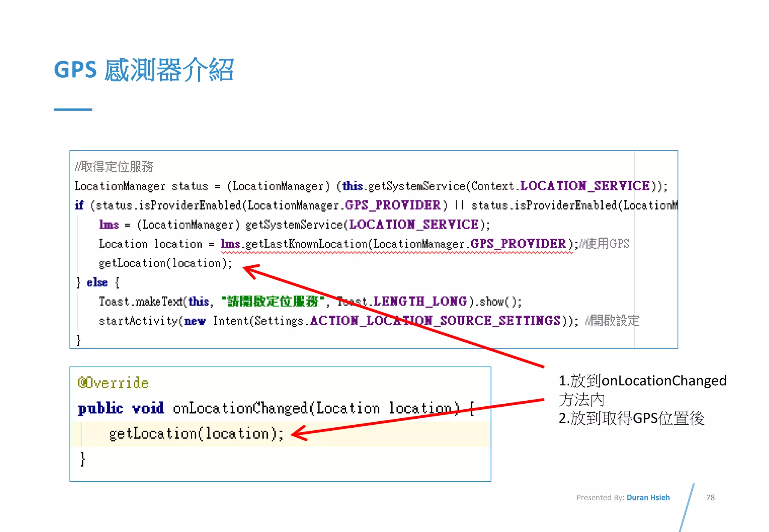Click the GPS_PROVIDER constant in if statement

point(392,205)
